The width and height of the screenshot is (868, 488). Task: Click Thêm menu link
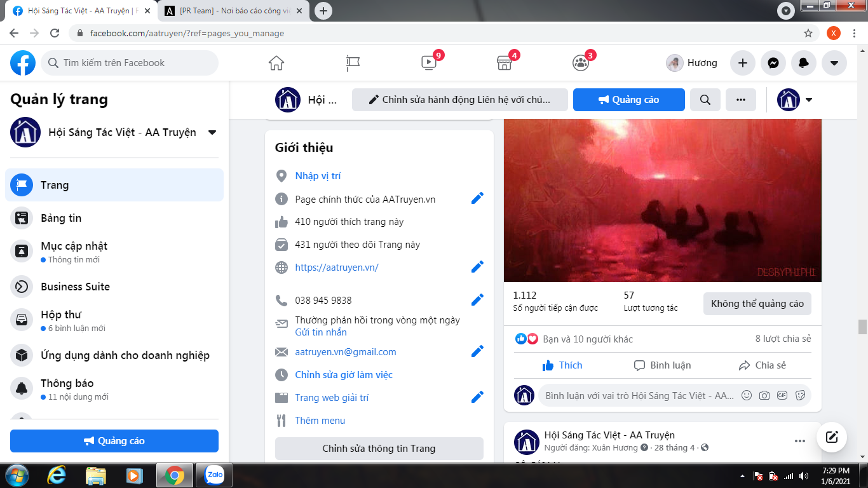click(320, 421)
